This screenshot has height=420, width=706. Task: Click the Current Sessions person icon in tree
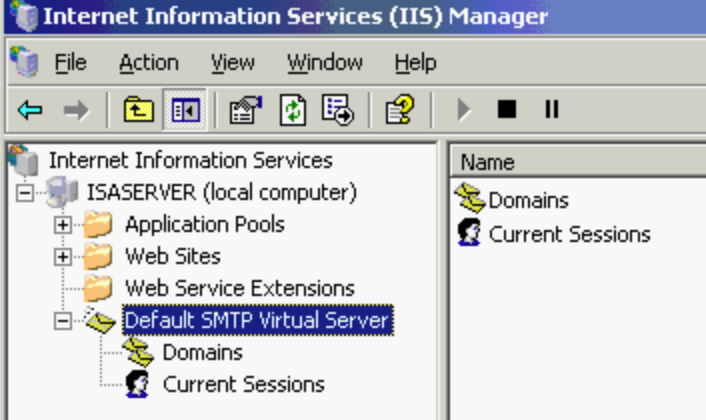tap(137, 384)
